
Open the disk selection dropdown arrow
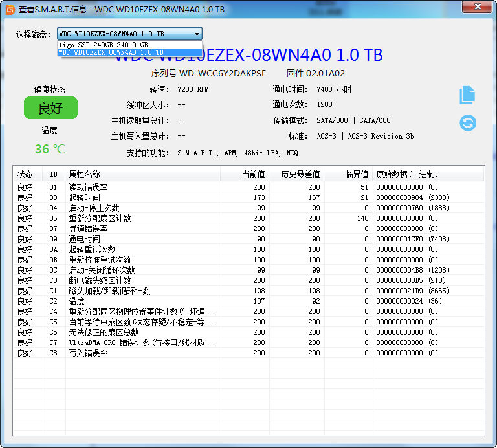[x=197, y=34]
